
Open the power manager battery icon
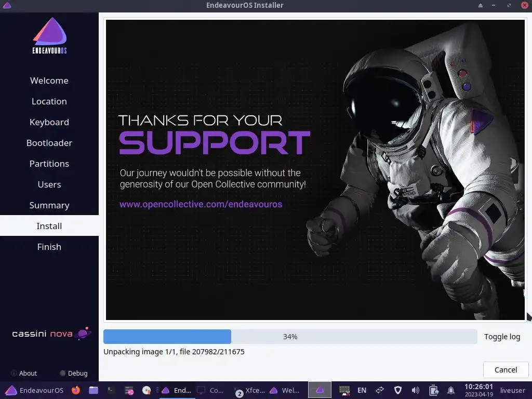[433, 390]
